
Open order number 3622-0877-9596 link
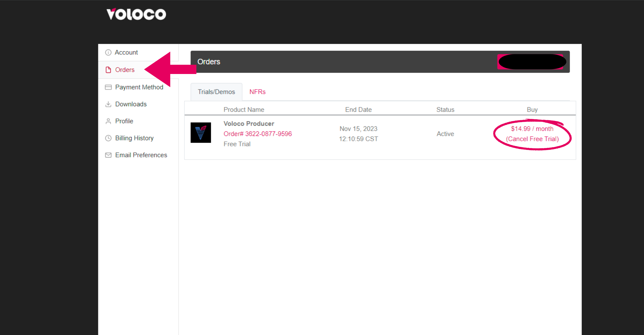click(x=258, y=134)
